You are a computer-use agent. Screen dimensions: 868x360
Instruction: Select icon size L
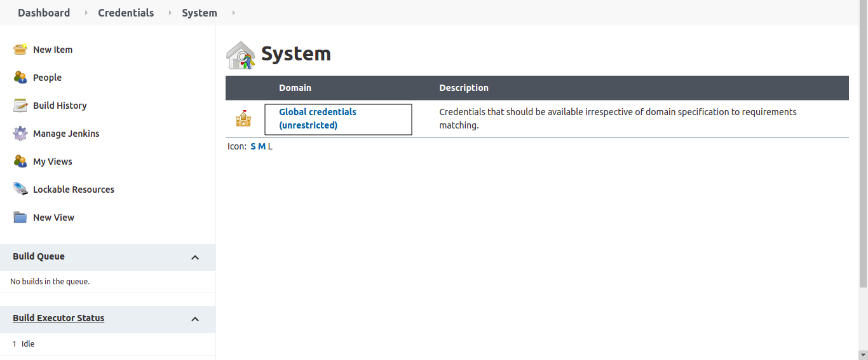pyautogui.click(x=270, y=146)
